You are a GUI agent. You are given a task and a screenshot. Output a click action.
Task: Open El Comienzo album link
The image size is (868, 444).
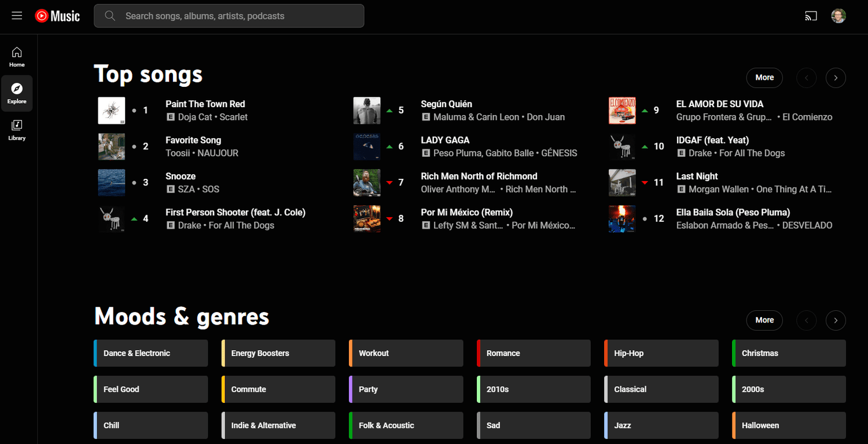807,117
